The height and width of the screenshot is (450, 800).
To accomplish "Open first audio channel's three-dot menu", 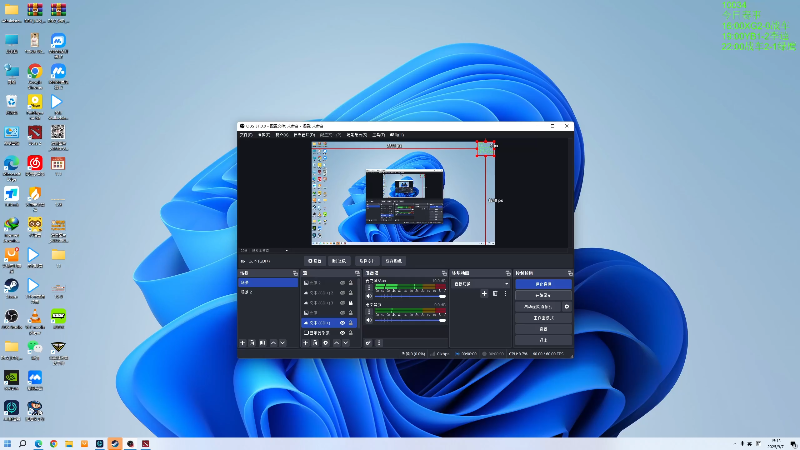I will click(369, 288).
